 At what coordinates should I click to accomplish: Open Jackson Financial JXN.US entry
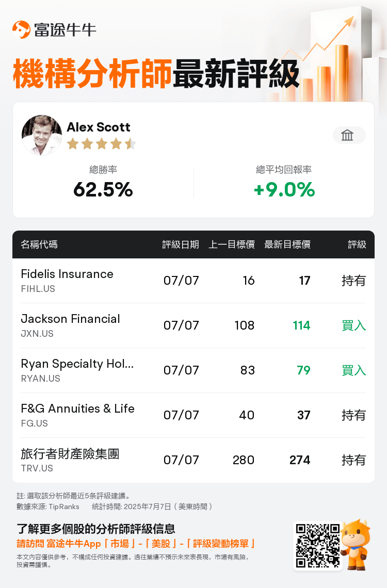(x=193, y=325)
